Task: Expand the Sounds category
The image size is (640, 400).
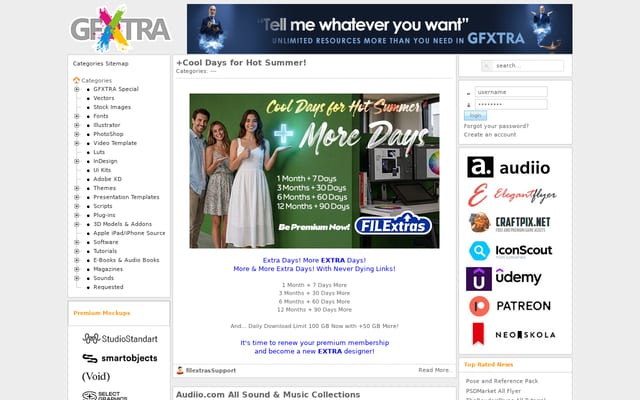Action: (x=77, y=278)
